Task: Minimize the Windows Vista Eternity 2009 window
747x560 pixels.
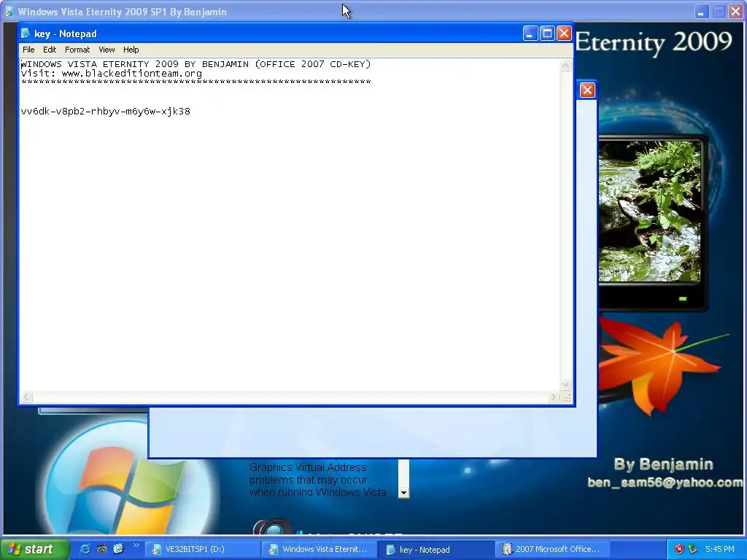Action: (x=701, y=12)
